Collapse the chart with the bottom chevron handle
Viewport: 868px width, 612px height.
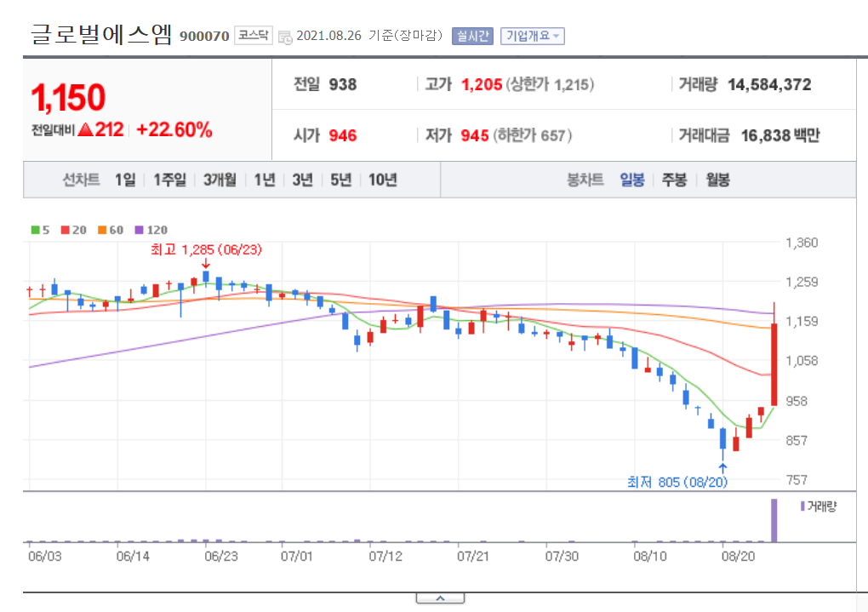point(440,598)
